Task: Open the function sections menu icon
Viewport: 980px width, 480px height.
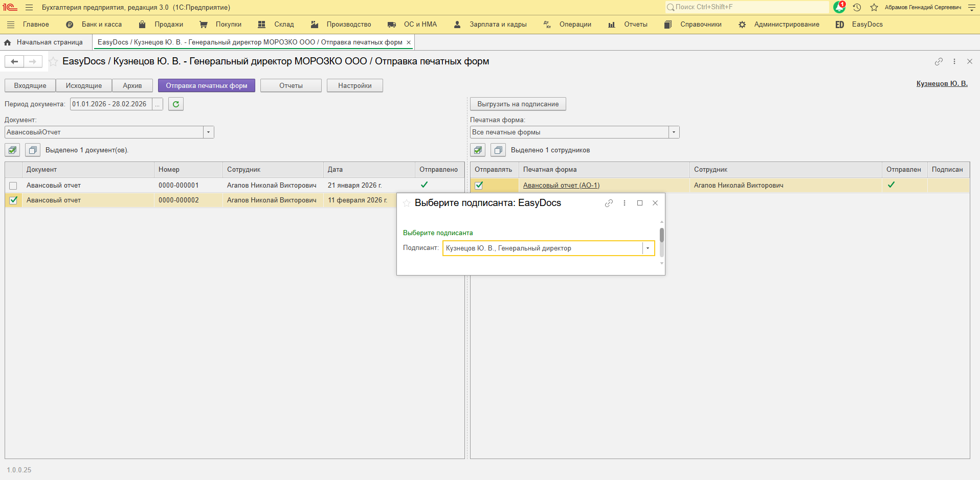Action: [11, 25]
